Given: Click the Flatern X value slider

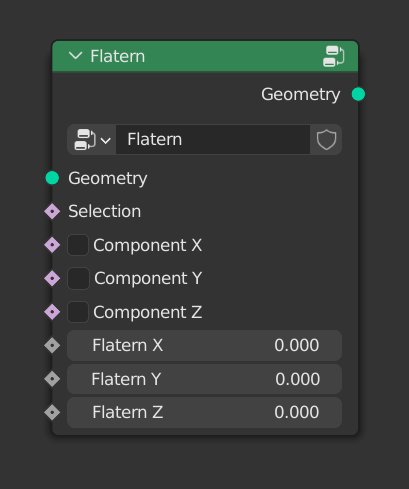Looking at the screenshot, I should 204,345.
